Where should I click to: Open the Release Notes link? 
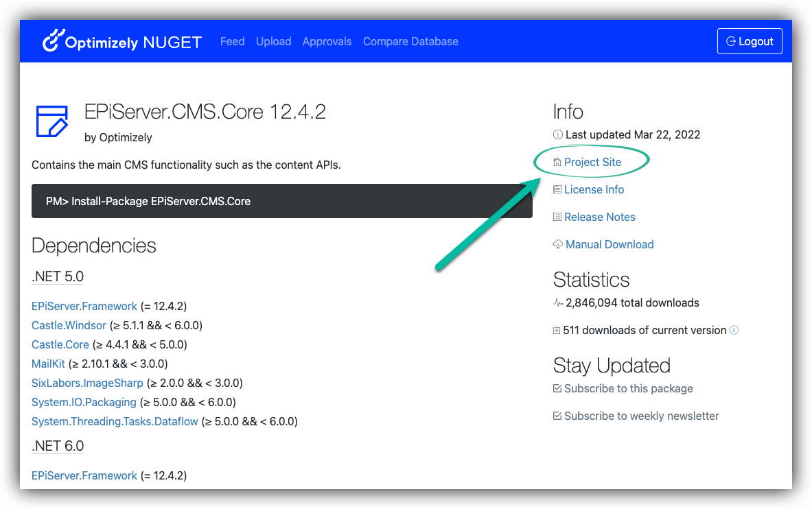pos(600,217)
